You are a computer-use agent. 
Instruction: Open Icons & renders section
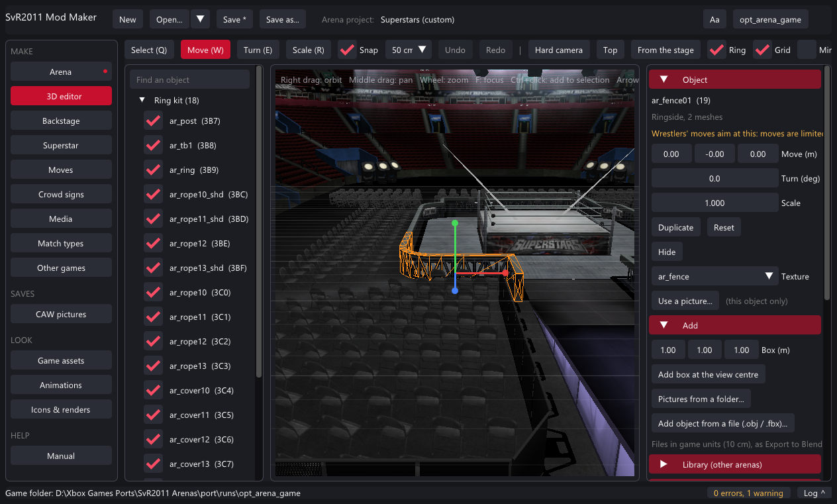pyautogui.click(x=61, y=409)
